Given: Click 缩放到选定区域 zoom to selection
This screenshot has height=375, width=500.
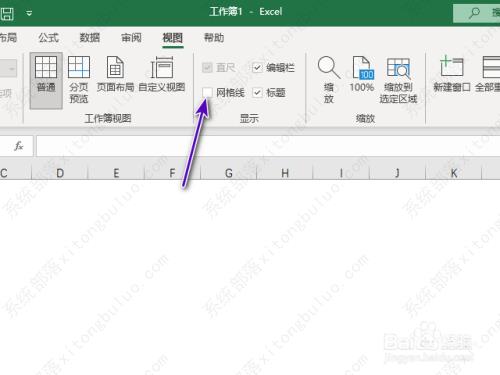Looking at the screenshot, I should tap(398, 79).
